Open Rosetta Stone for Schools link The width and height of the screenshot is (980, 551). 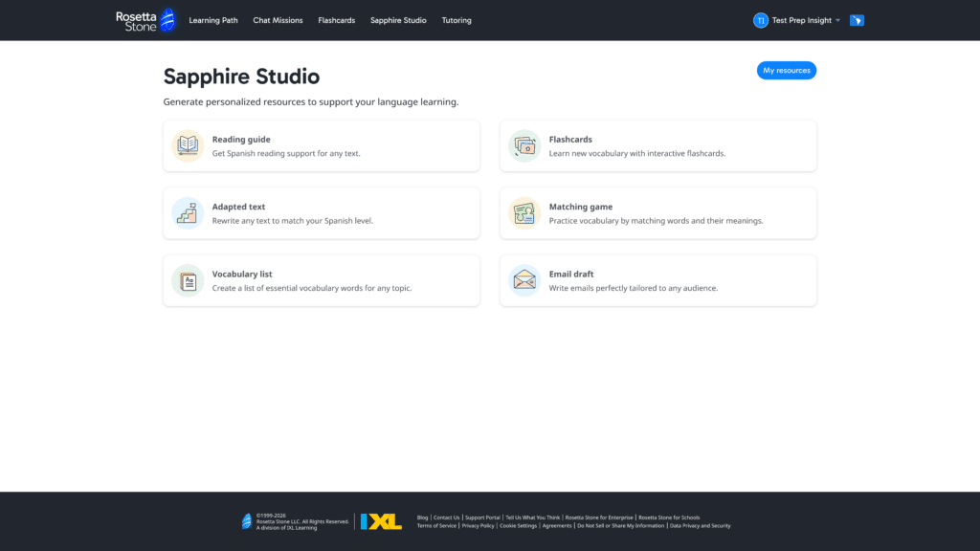[x=669, y=518]
